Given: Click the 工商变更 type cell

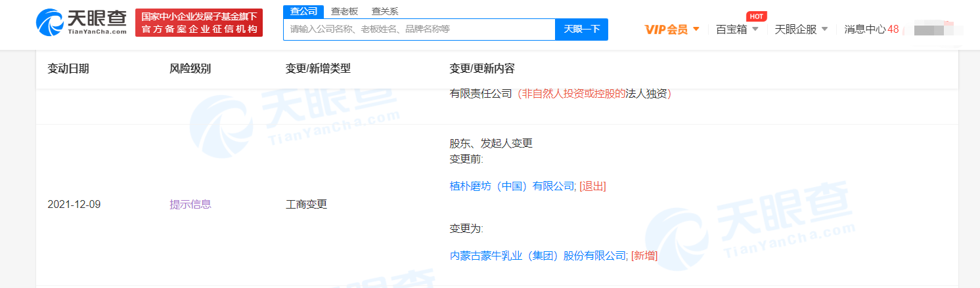Looking at the screenshot, I should (x=306, y=205).
